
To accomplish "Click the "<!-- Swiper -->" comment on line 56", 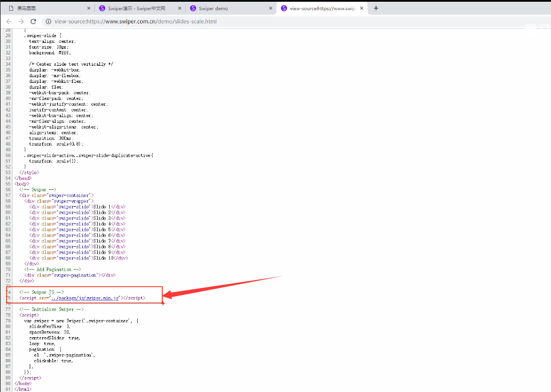I will (x=38, y=190).
